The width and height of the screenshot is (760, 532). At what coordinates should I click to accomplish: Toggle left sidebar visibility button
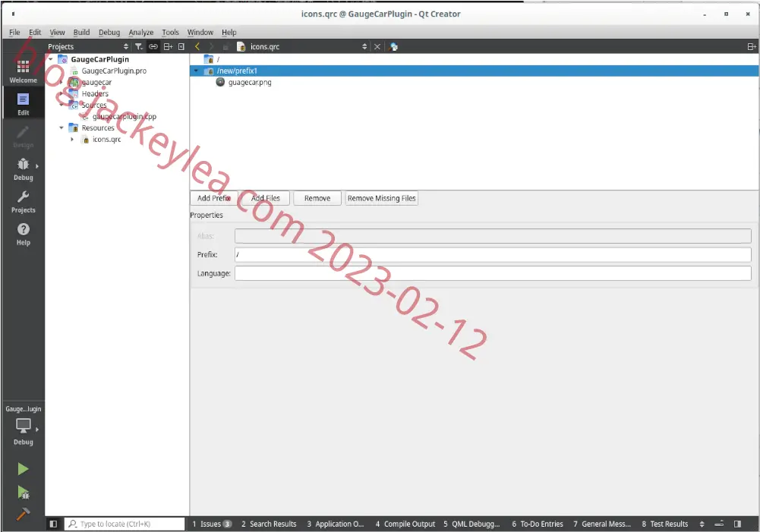[x=53, y=524]
